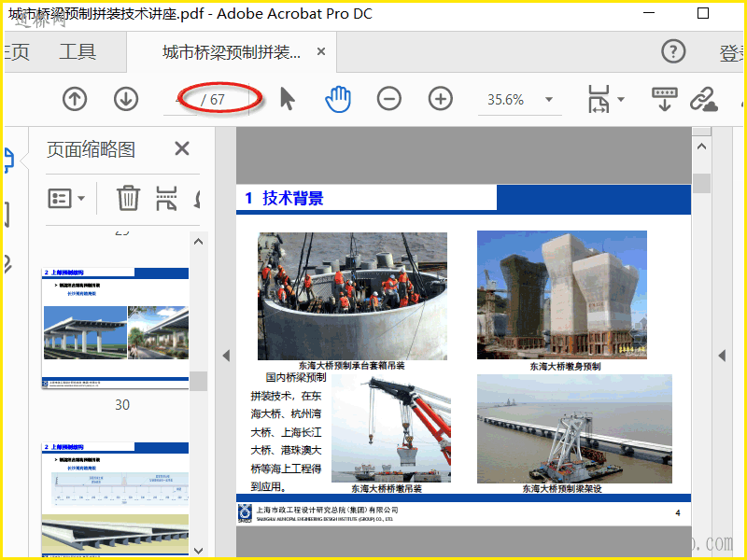Open the thumbnail options list icon
The width and height of the screenshot is (747, 560).
coord(60,198)
